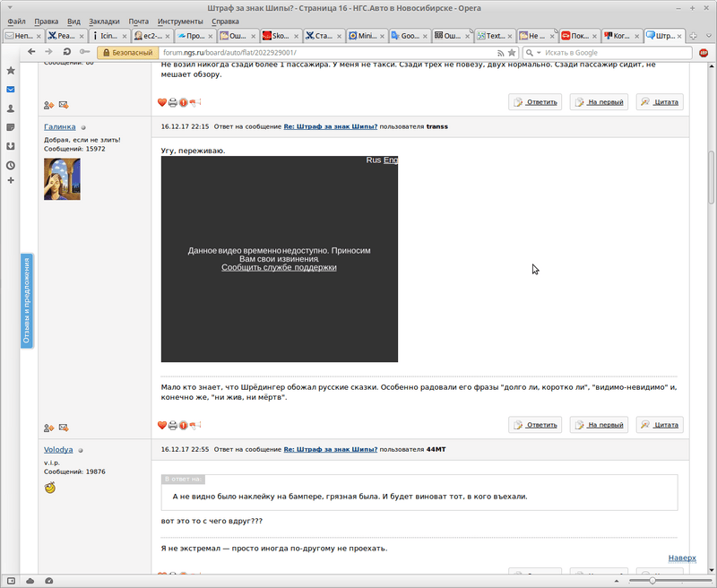This screenshot has height=588, width=717.
Task: Click the heart icon under Галинка's post
Action: (x=162, y=426)
